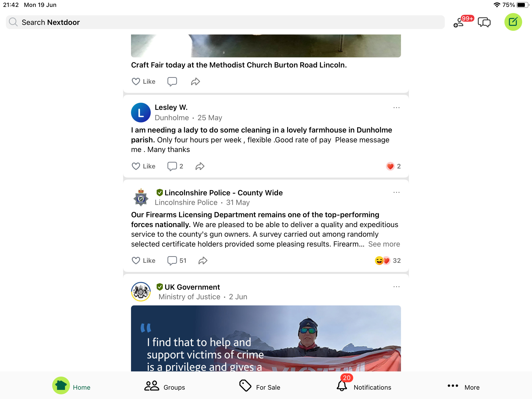532x399 pixels.
Task: Open options menu on Lesley W.'s post
Action: (x=396, y=108)
